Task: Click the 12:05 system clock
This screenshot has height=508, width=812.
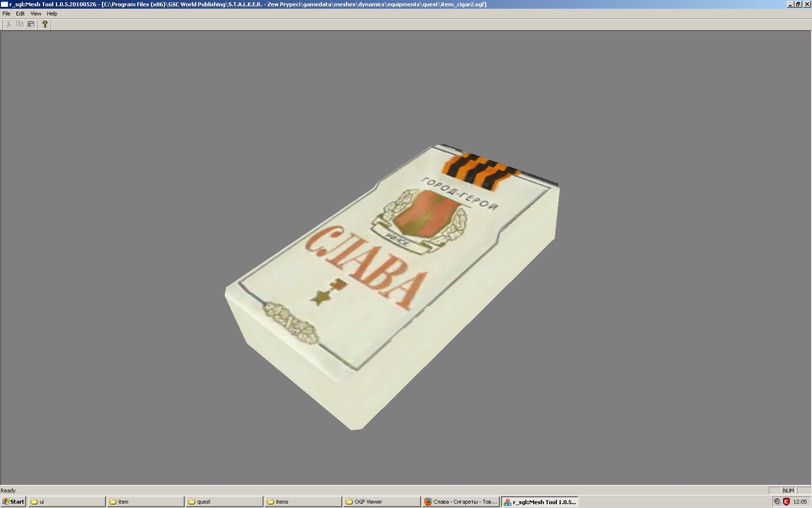Action: point(800,502)
